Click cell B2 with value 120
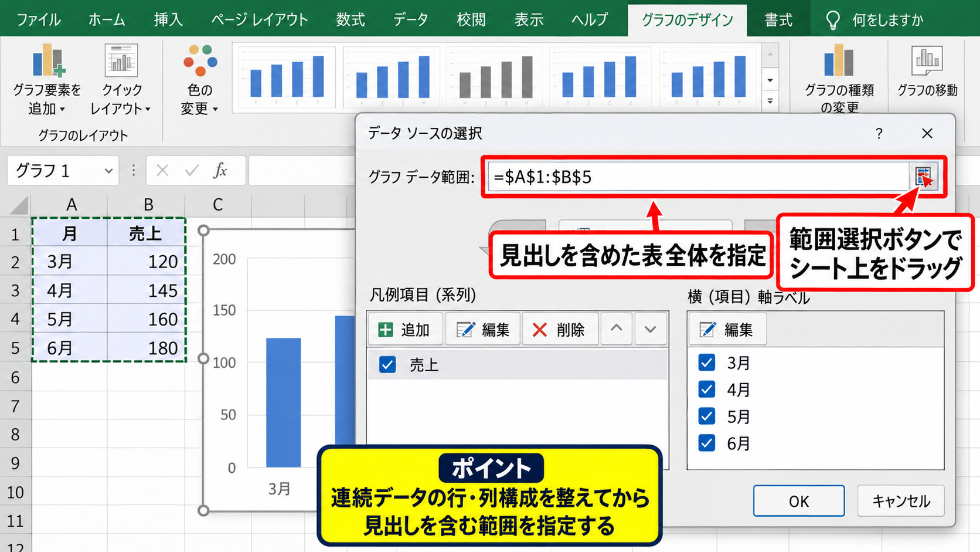Image resolution: width=980 pixels, height=552 pixels. [x=147, y=261]
